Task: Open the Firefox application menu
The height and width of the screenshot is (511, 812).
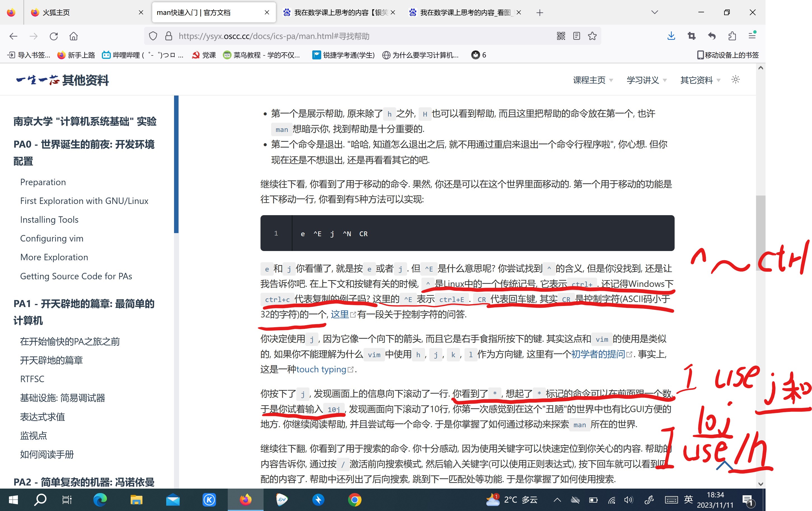Action: click(752, 36)
